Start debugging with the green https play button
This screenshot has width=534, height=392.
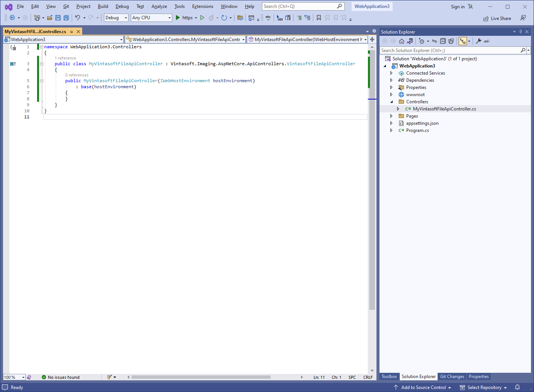178,18
